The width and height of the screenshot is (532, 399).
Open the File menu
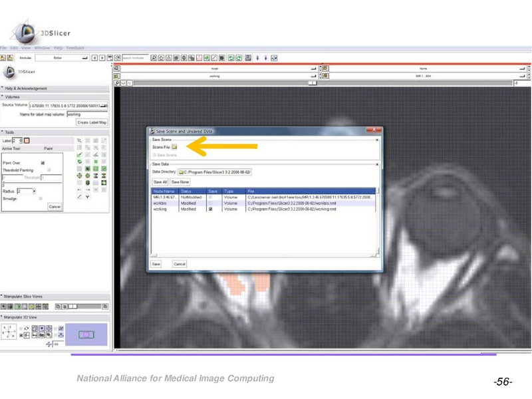(x=3, y=48)
